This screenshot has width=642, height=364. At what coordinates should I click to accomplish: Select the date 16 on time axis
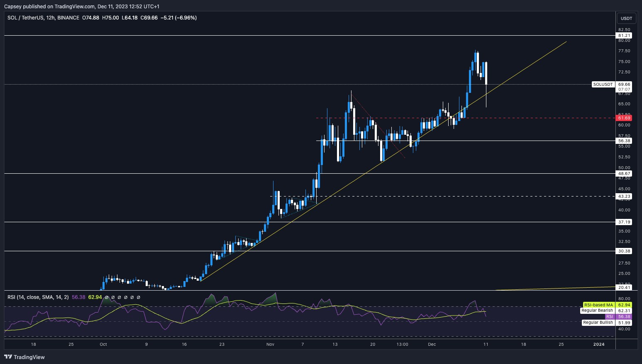(x=184, y=345)
